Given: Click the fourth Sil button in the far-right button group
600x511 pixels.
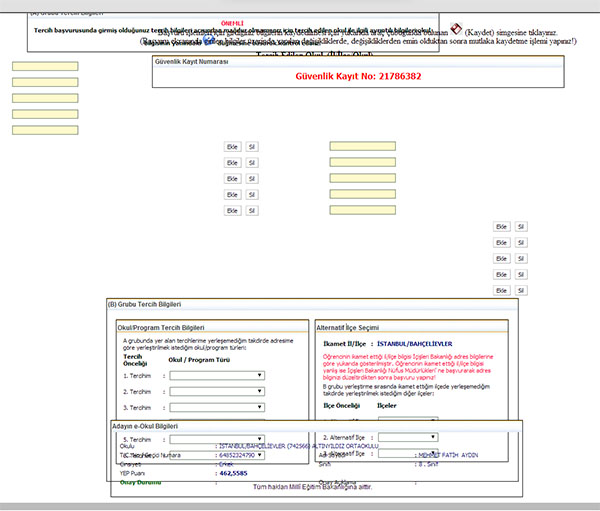Looking at the screenshot, I should pyautogui.click(x=521, y=275).
